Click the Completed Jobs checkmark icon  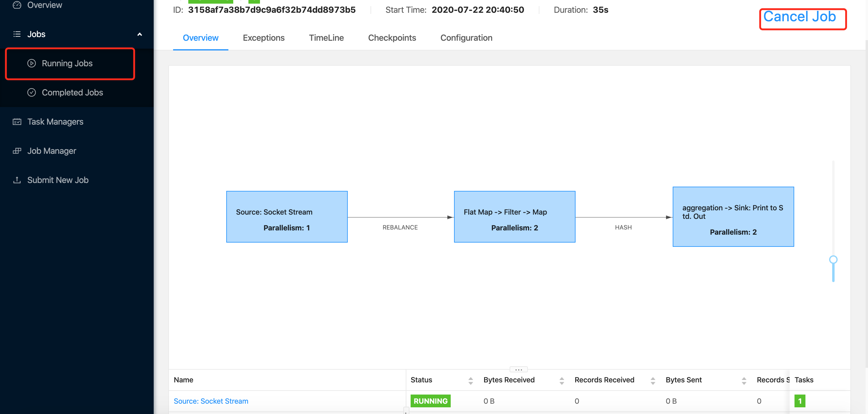pos(32,92)
